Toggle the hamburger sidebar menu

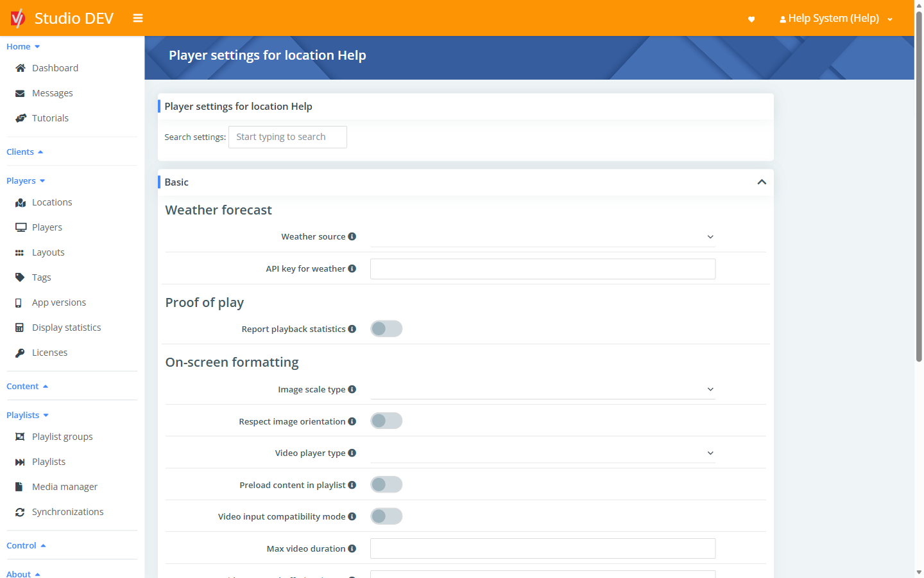(137, 18)
